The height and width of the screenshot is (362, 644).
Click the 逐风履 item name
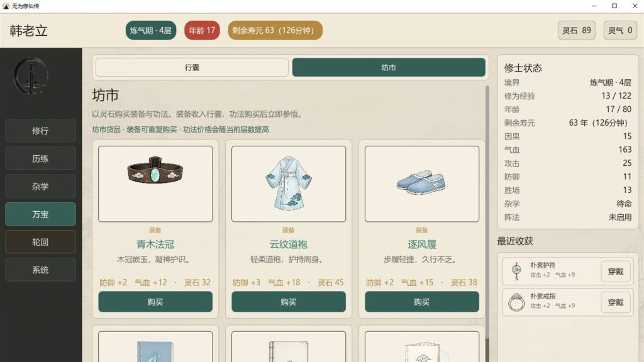click(x=422, y=244)
